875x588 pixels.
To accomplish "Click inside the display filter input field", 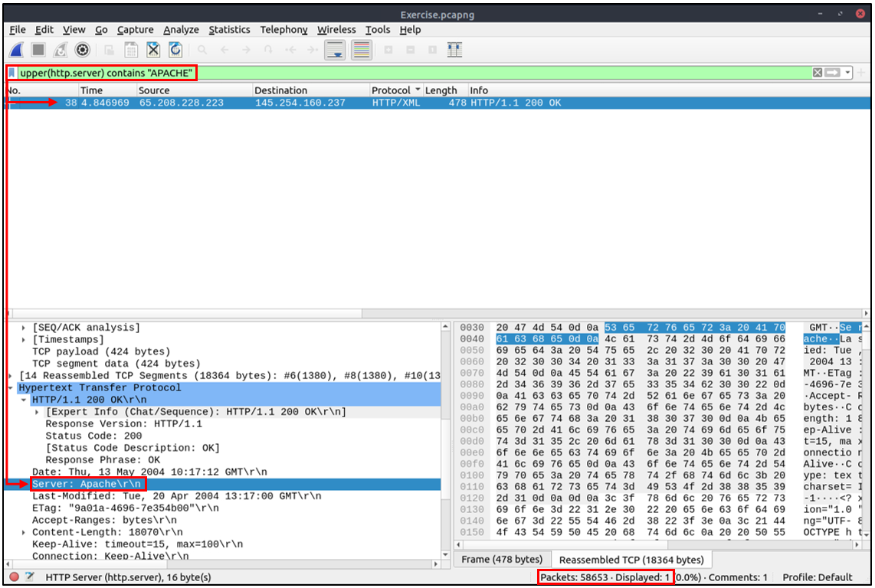I will pyautogui.click(x=460, y=73).
